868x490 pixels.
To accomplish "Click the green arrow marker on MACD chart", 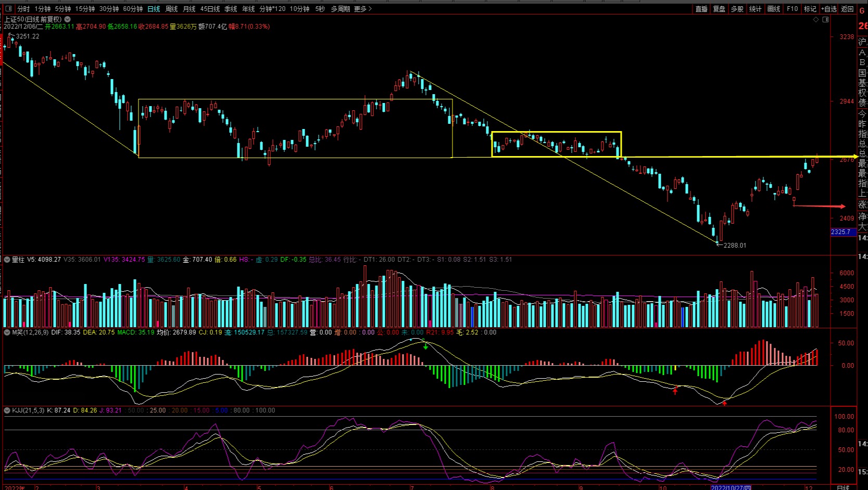I will (425, 345).
